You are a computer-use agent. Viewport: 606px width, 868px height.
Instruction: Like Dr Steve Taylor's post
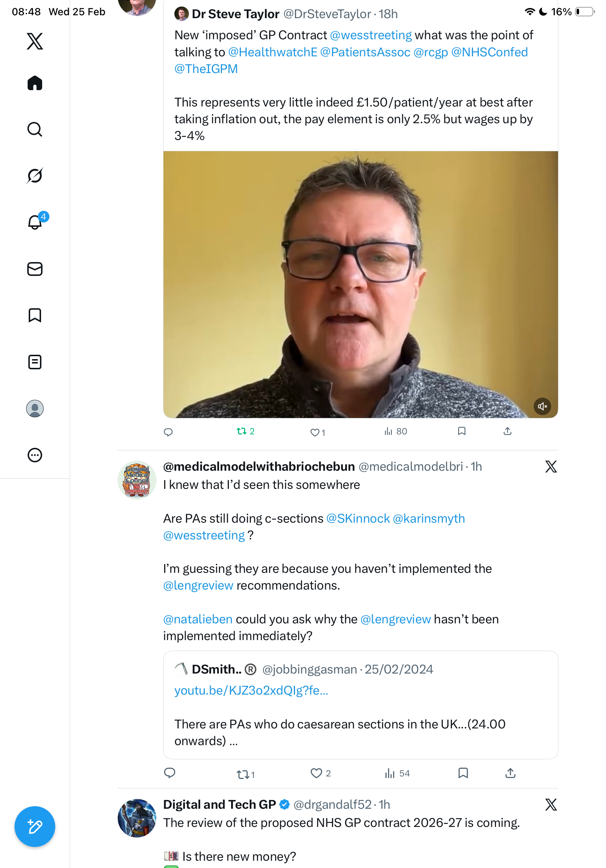[318, 432]
